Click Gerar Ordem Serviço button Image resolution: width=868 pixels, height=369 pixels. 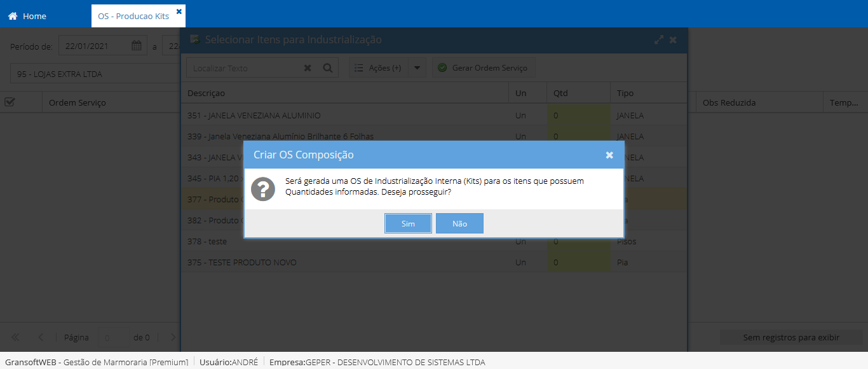tap(484, 68)
